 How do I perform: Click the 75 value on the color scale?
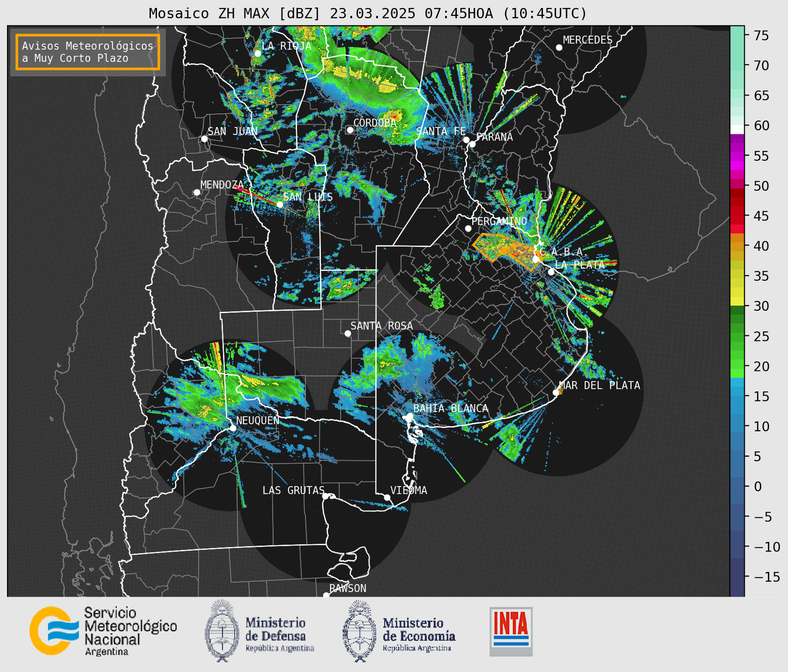[760, 36]
